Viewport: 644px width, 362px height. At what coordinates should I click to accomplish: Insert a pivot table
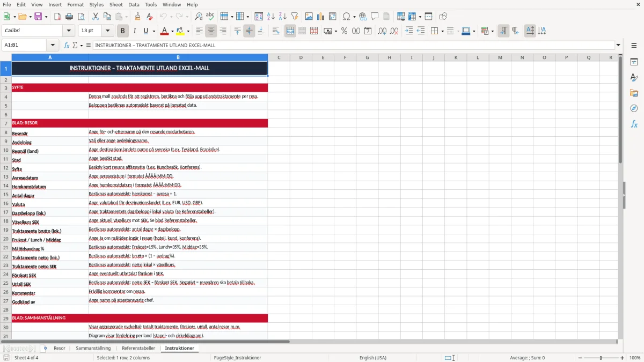click(333, 17)
